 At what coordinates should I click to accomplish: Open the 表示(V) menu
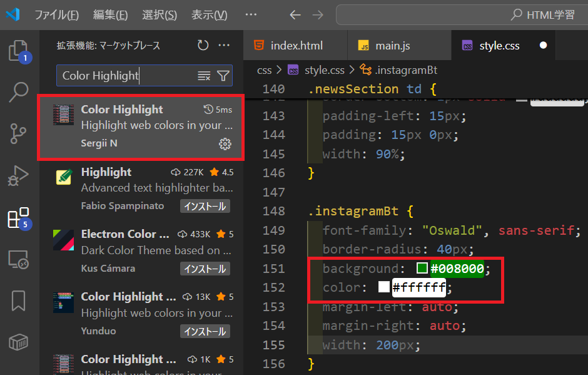(210, 15)
